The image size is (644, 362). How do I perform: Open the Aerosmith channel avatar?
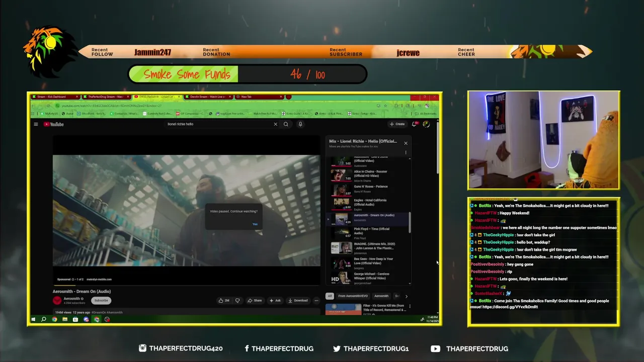click(57, 300)
